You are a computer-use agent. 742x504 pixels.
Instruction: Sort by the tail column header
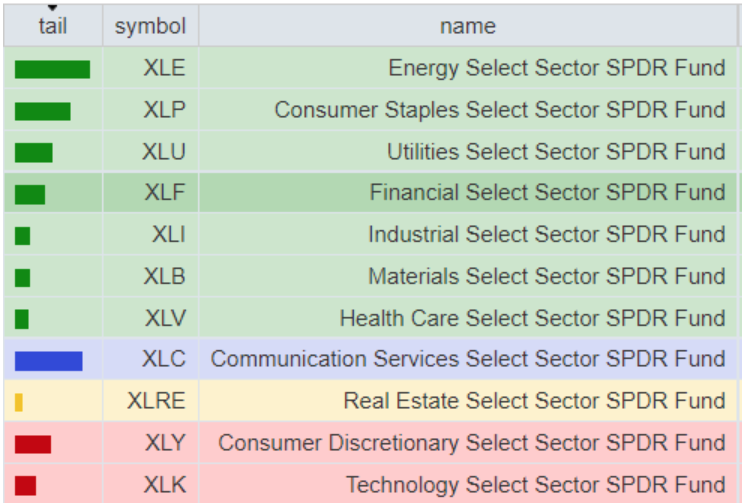(52, 26)
